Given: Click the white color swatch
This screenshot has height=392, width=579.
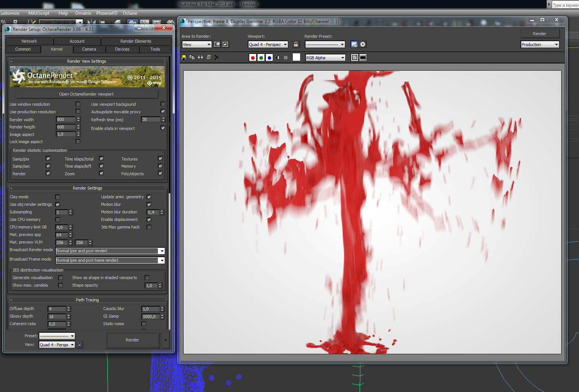Looking at the screenshot, I should (x=296, y=57).
